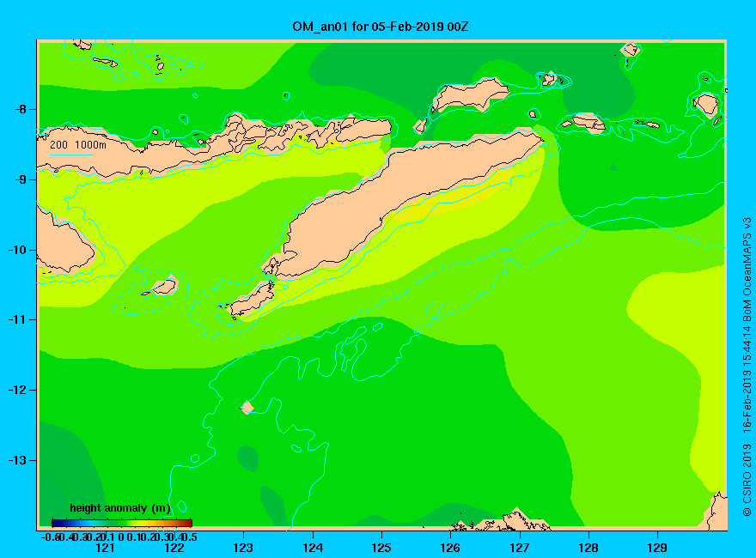Click the longitude label "126"
This screenshot has width=756, height=558.
pyautogui.click(x=450, y=548)
